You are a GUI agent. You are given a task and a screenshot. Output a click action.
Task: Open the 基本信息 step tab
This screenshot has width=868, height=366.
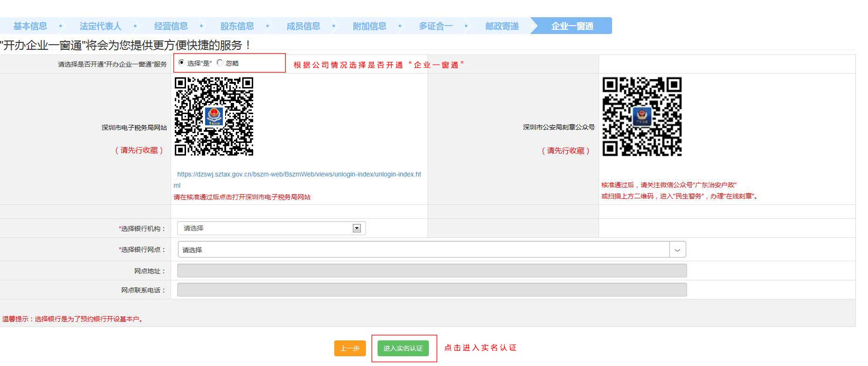tap(30, 26)
